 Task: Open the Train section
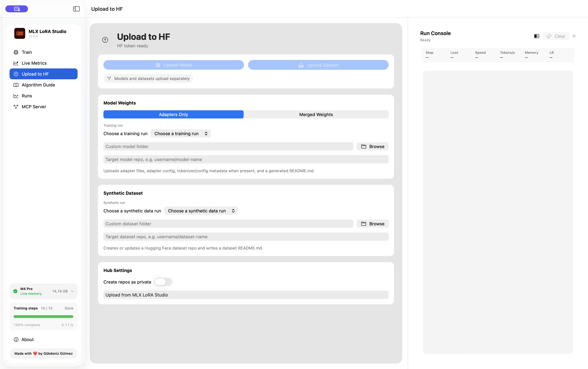(x=43, y=52)
